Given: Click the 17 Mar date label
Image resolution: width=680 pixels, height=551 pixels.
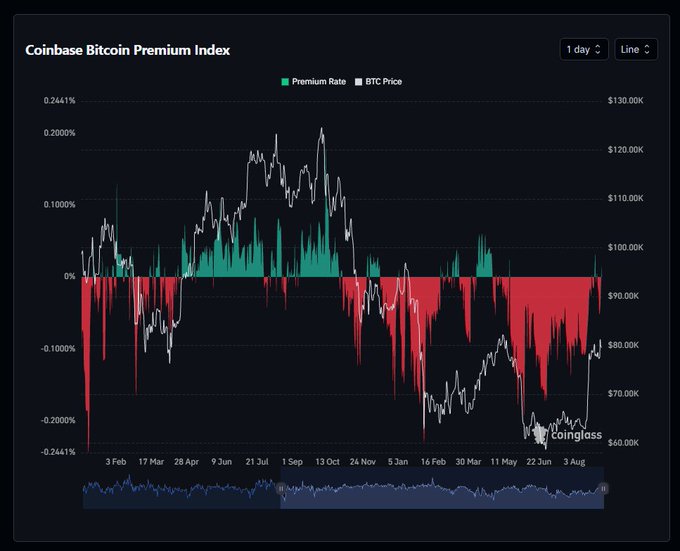Looking at the screenshot, I should 151,462.
